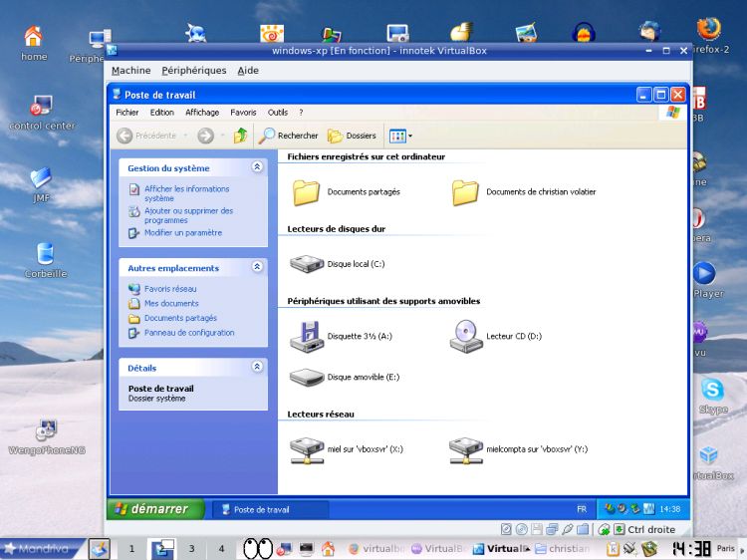747x560 pixels.
Task: Switch to virtual desktop 3
Action: click(x=191, y=549)
